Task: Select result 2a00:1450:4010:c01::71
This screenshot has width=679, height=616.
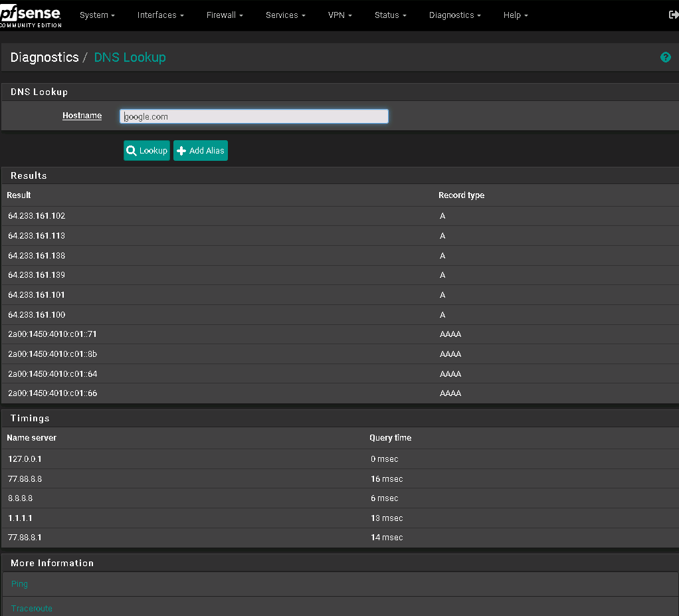Action: click(x=52, y=334)
